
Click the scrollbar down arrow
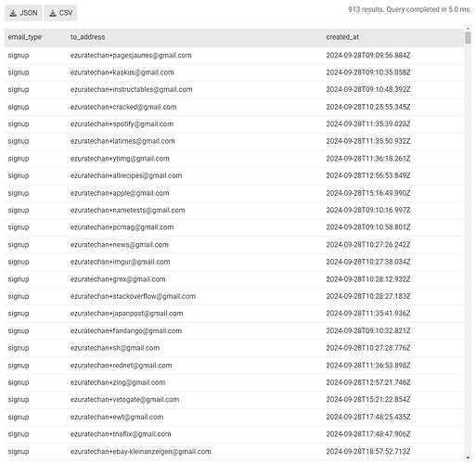[468, 458]
